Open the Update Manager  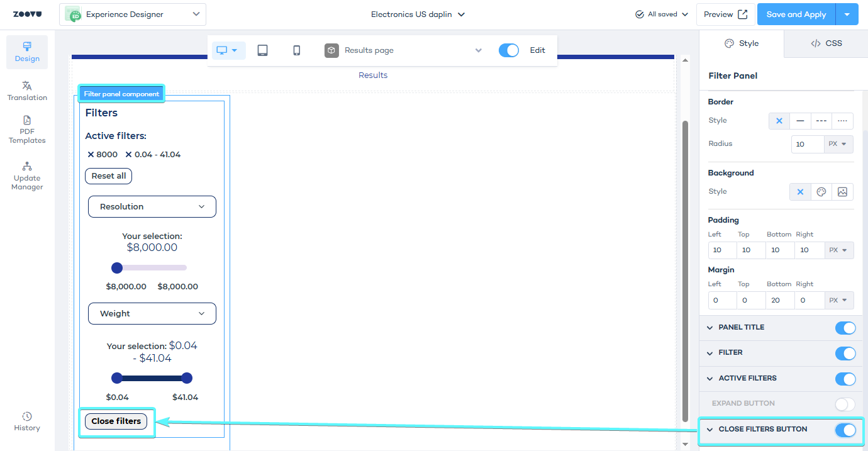coord(27,175)
